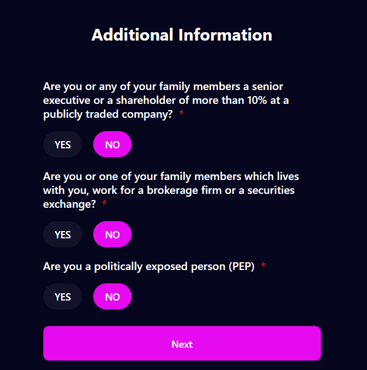
Task: Click the pink Next button
Action: tap(182, 343)
